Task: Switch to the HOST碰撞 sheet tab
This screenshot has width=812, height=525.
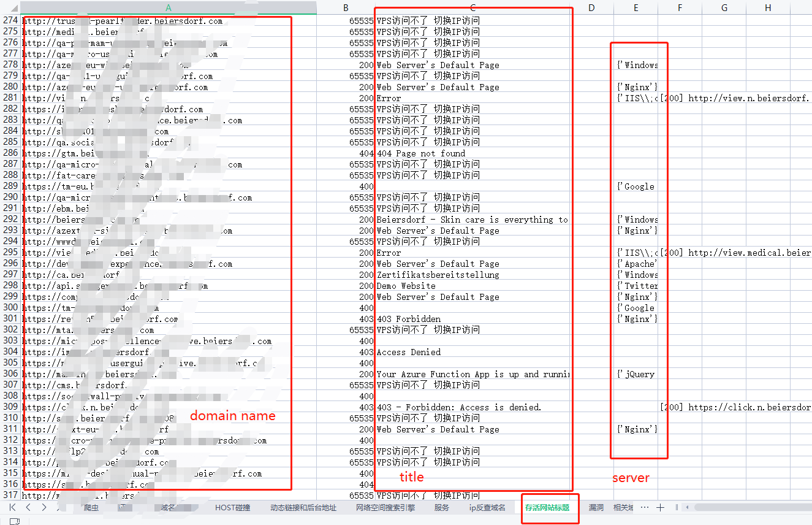Action: [x=232, y=508]
